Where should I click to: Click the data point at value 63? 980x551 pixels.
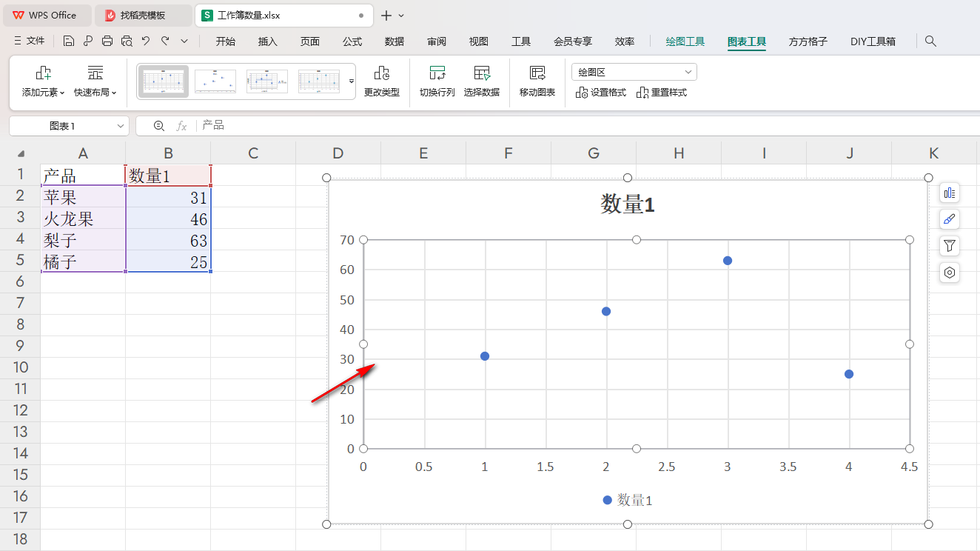pos(728,261)
